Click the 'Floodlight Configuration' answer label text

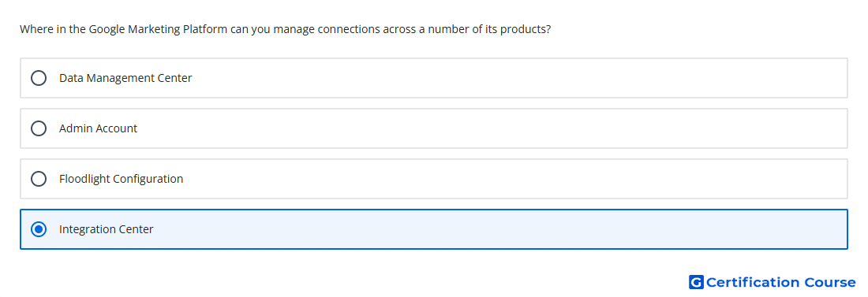click(x=122, y=179)
